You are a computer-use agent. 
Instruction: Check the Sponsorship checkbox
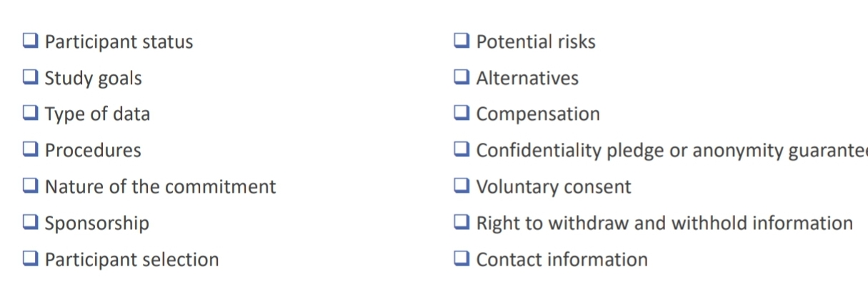point(31,222)
